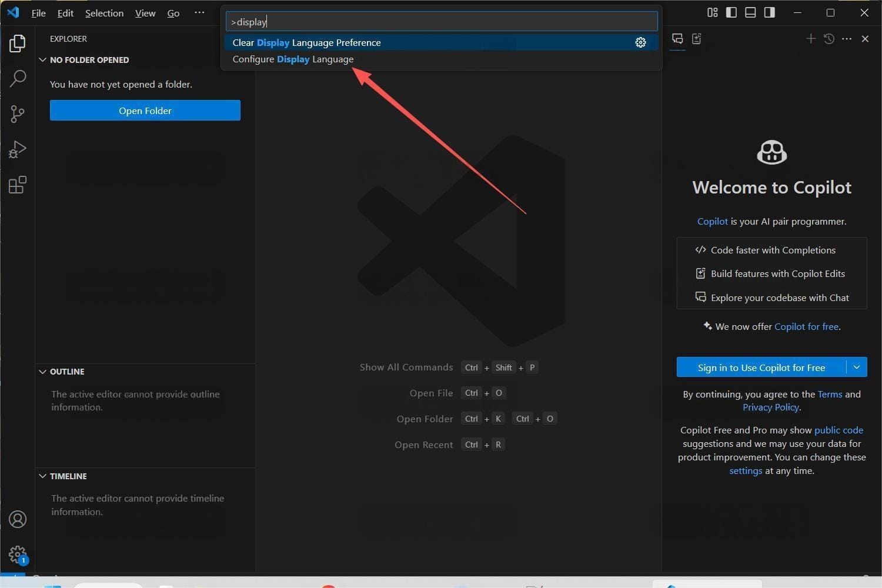Open the Extensions view
Viewport: 882px width, 588px height.
point(18,185)
